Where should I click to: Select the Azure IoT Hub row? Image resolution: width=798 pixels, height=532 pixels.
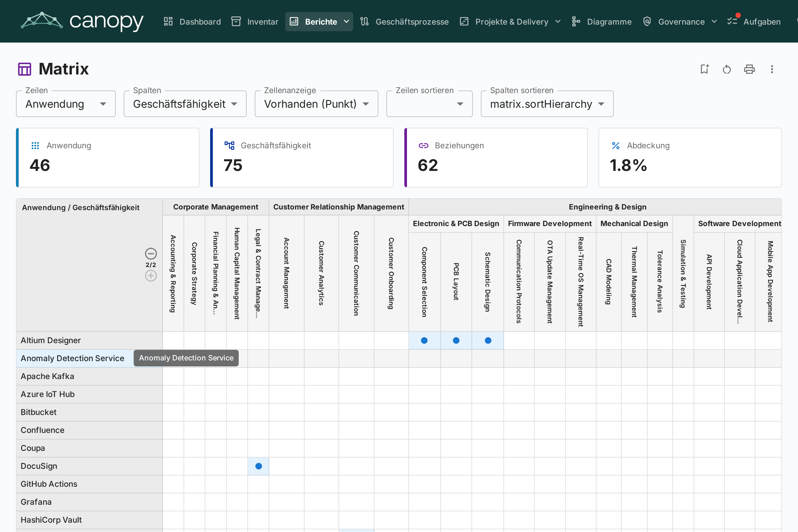click(89, 395)
